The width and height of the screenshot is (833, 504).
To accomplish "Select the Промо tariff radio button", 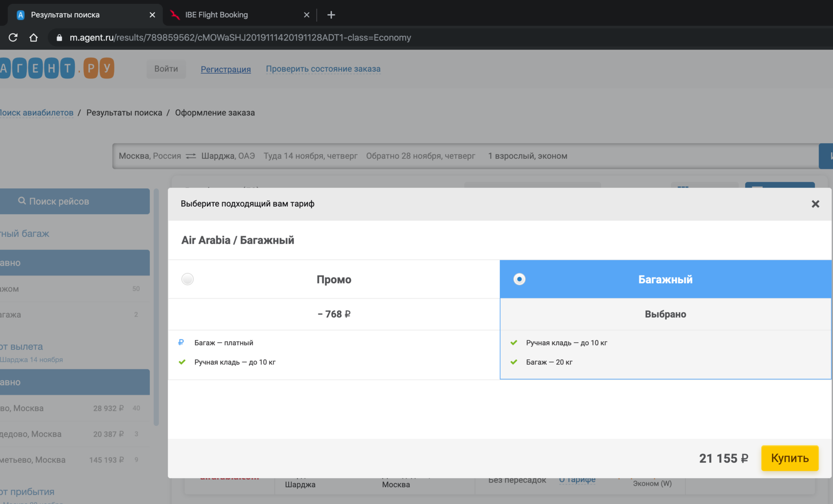I will pyautogui.click(x=187, y=279).
